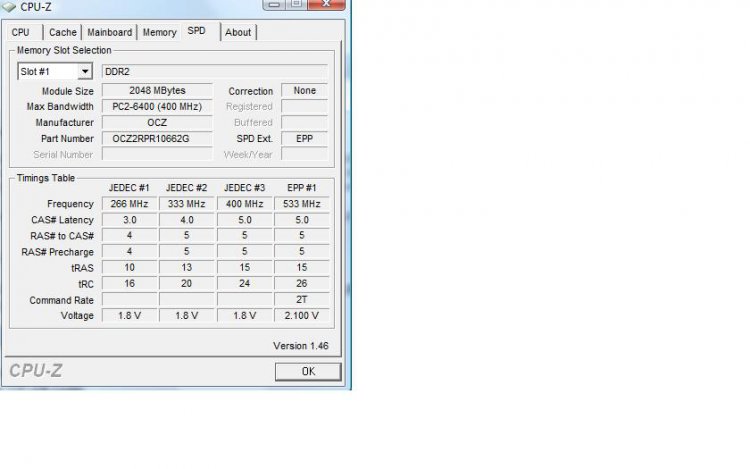
Task: Click the CPU-Z title bar icon
Action: pyautogui.click(x=10, y=7)
